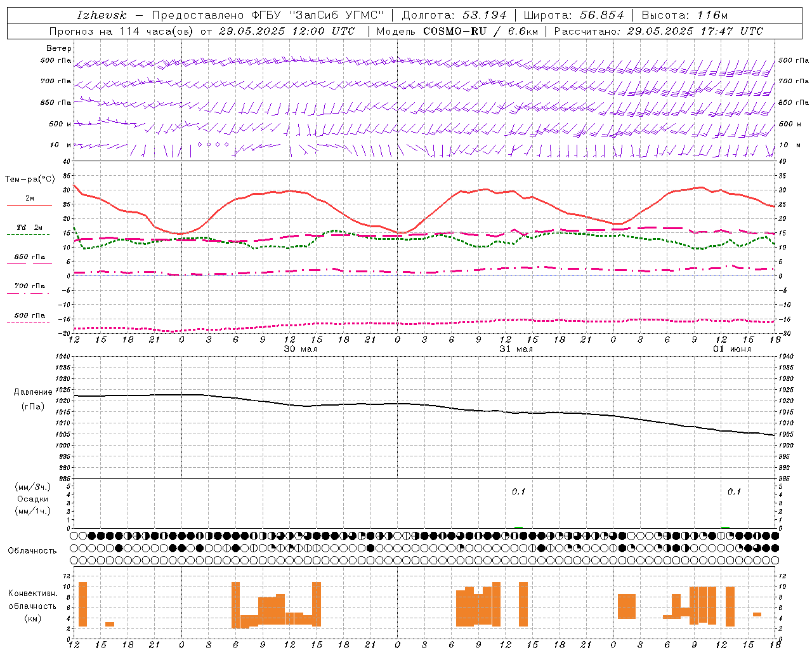Click the "(мм/1ч.)" precipitation unit label
Screen dimensions: 812x650
click(x=33, y=511)
